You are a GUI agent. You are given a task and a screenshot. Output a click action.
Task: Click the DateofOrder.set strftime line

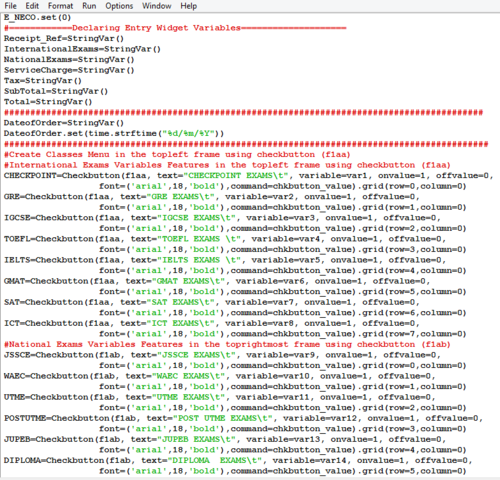114,134
